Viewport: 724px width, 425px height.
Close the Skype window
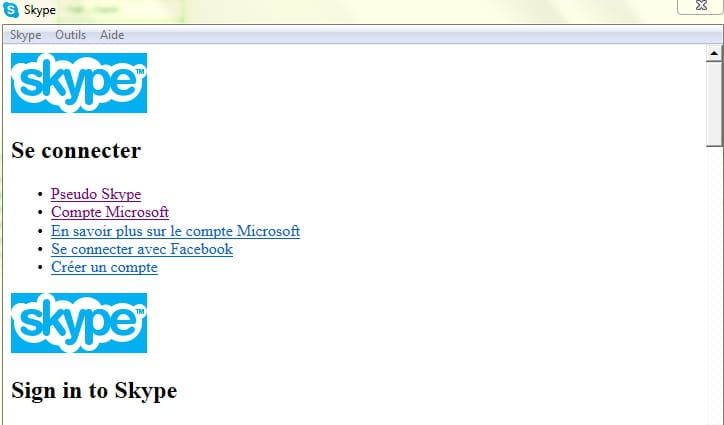tap(700, 6)
